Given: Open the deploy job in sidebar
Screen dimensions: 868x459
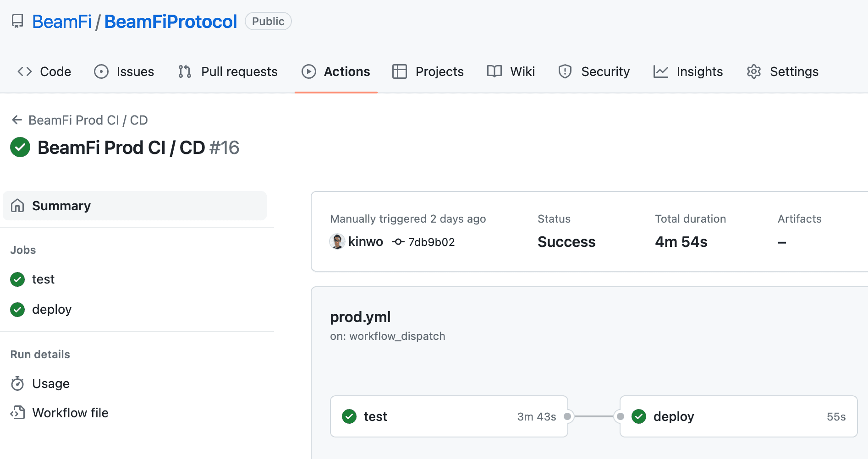Looking at the screenshot, I should [x=52, y=310].
